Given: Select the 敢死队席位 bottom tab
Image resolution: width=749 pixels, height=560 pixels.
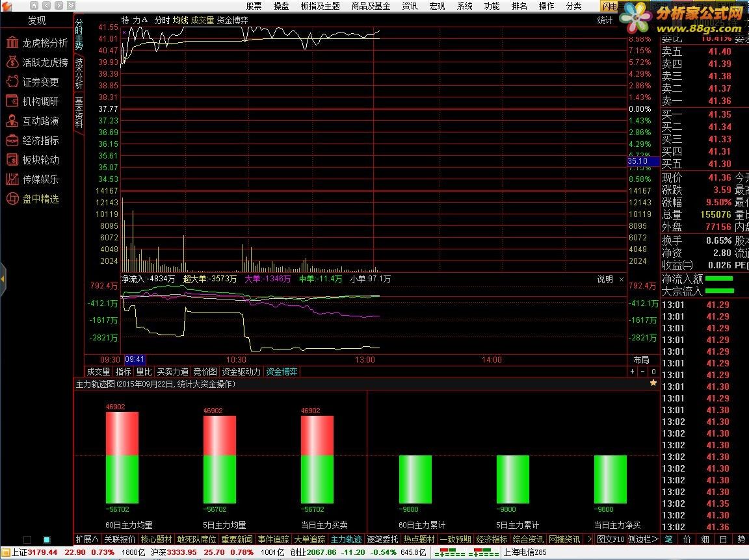Looking at the screenshot, I should pos(196,539).
